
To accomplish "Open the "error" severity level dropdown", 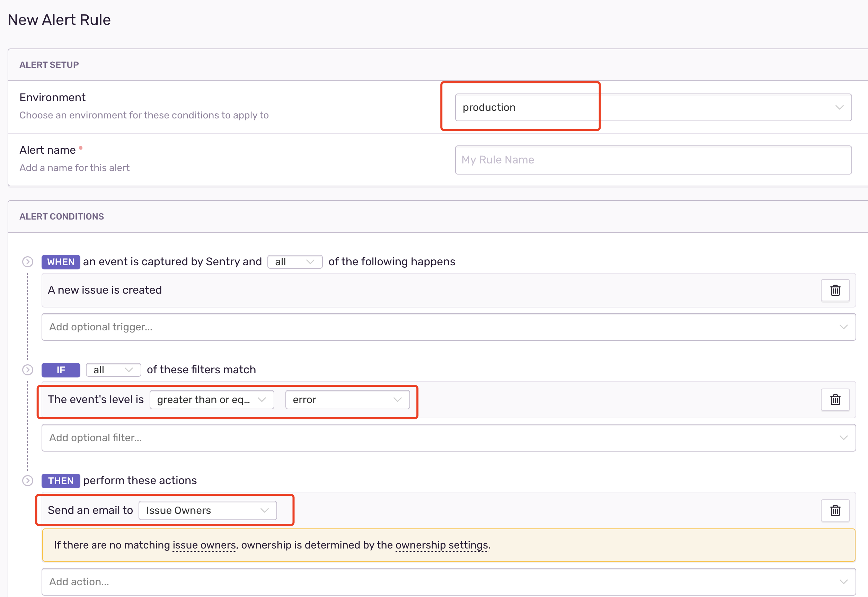I will [x=347, y=400].
